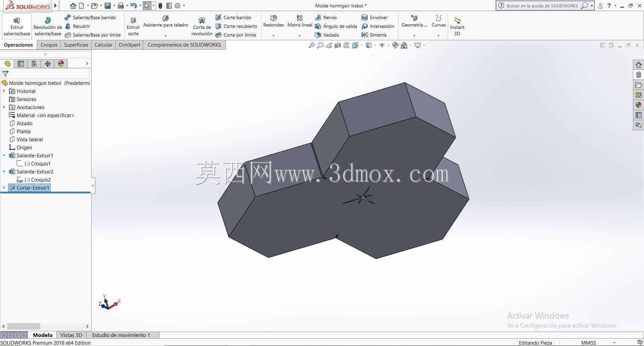Switch to the Vistas 3D tab
The height and width of the screenshot is (346, 644).
point(71,335)
